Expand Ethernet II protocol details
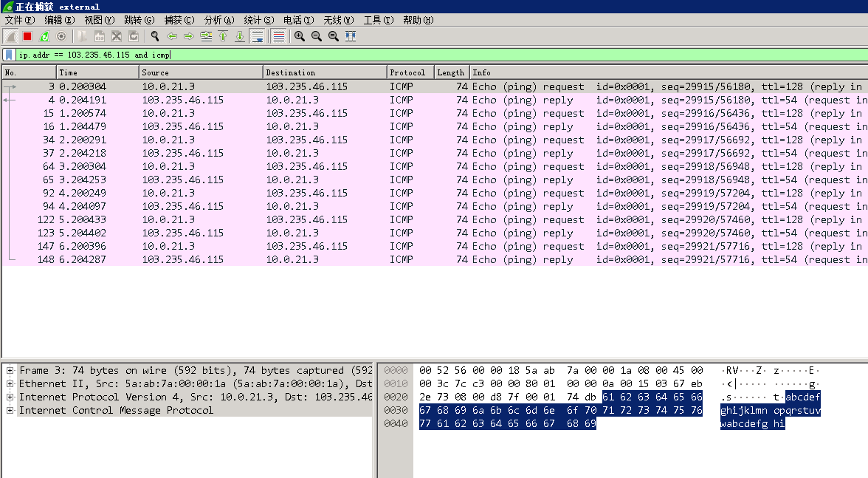868x478 pixels. coord(10,384)
